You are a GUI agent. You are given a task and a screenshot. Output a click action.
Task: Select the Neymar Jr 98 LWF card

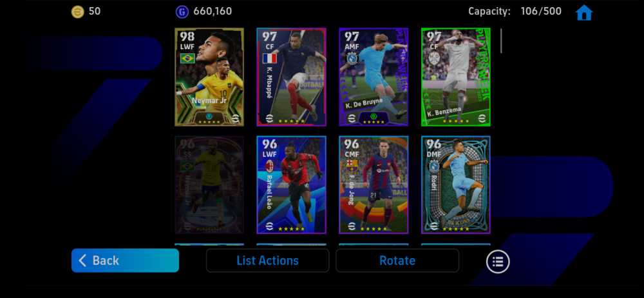pos(209,77)
